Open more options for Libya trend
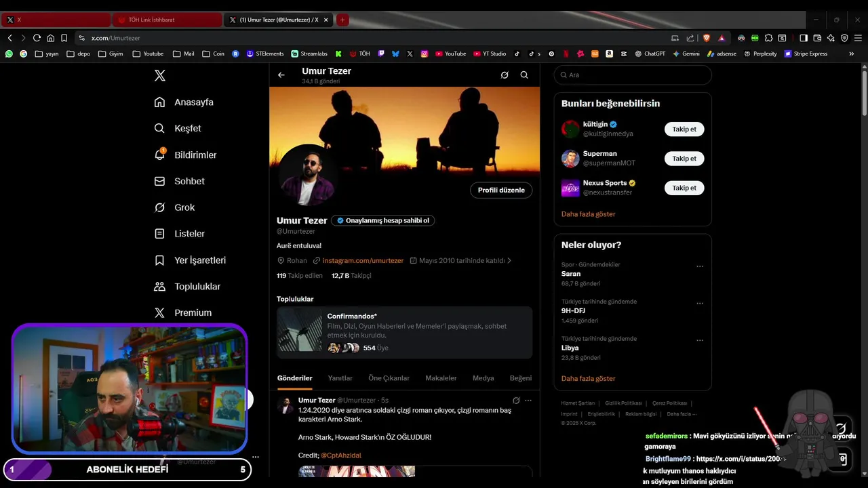868x488 pixels. [700, 340]
